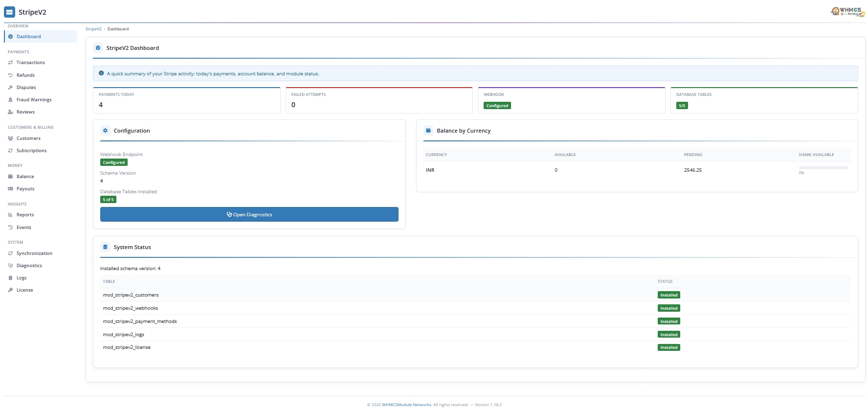Click the StripeV2 breadcrumb link

click(93, 29)
